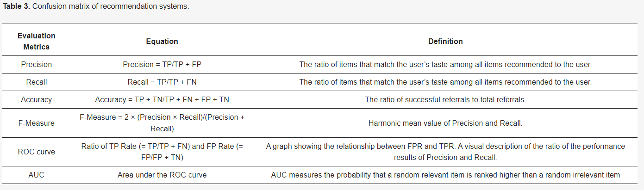Click the successful referrals definition text
The width and height of the screenshot is (644, 190).
[x=445, y=99]
